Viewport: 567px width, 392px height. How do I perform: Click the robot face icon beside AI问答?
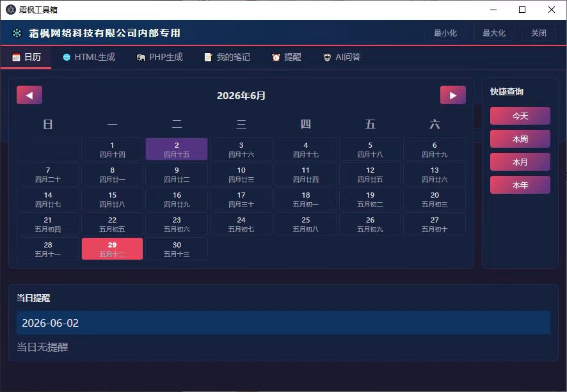point(327,58)
